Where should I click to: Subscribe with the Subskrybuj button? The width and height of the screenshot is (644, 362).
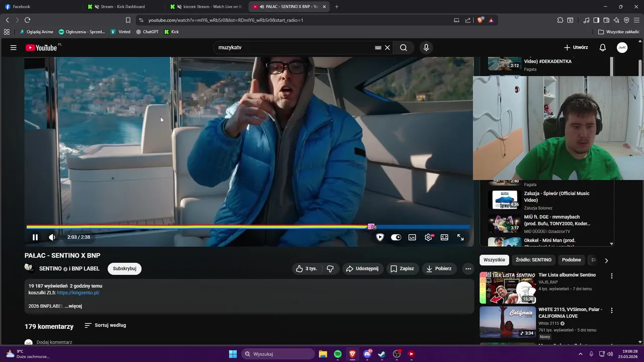[x=124, y=268]
